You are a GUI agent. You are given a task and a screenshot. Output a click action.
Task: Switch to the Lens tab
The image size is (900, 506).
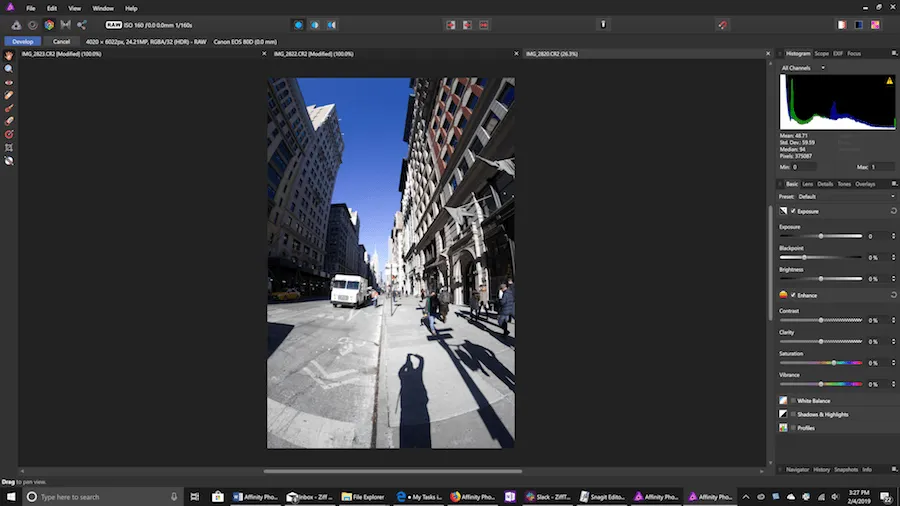(x=807, y=184)
